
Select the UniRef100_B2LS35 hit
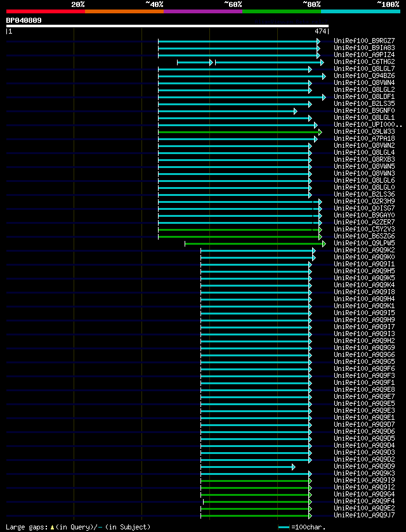click(x=364, y=104)
